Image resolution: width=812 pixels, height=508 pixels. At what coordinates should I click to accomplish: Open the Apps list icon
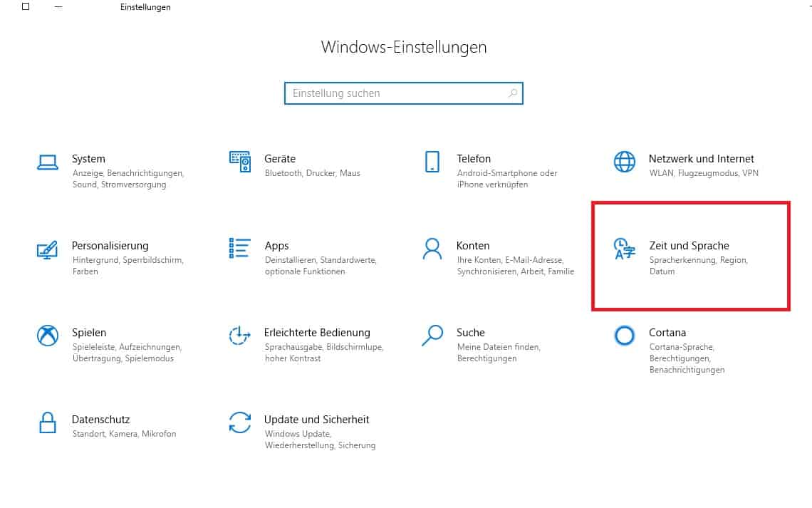click(240, 248)
